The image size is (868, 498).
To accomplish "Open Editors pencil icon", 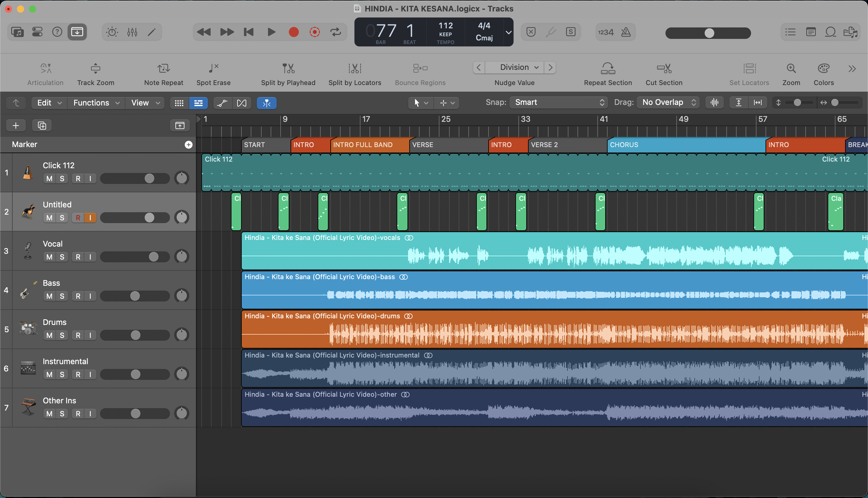I will click(152, 32).
